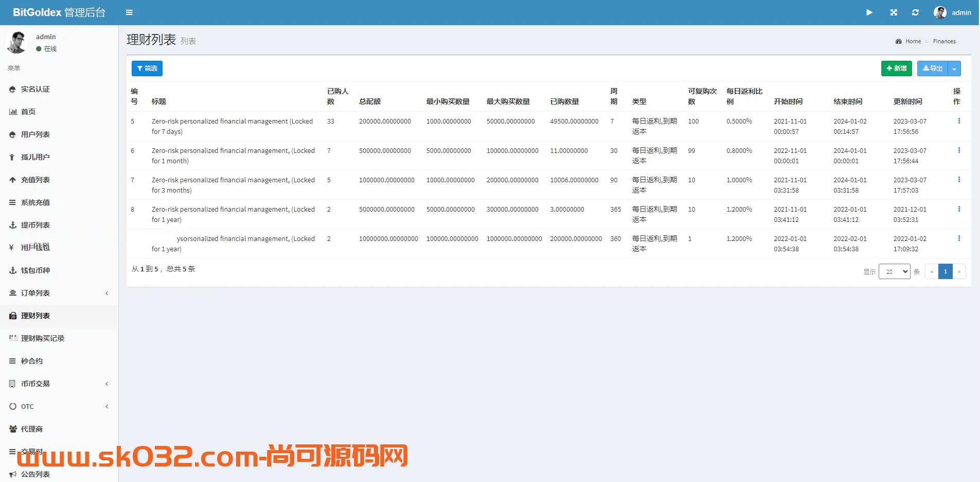The width and height of the screenshot is (980, 482).
Task: Toggle the sidebar hamburger menu in the header
Action: (x=129, y=12)
